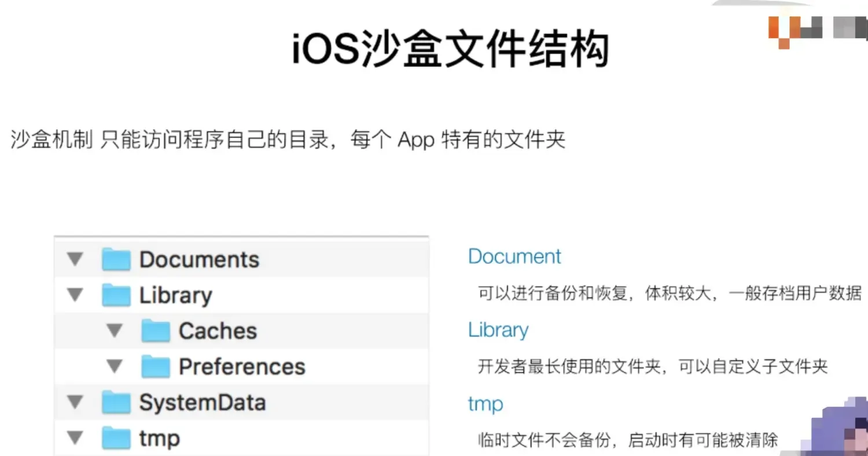Select the Preferences item in the folder tree
The height and width of the screenshot is (456, 868).
pyautogui.click(x=242, y=366)
